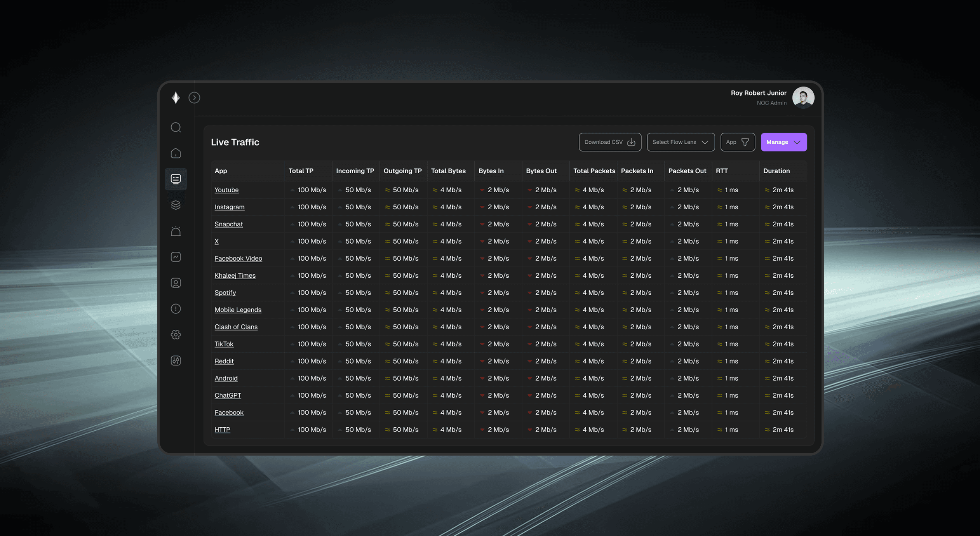The image size is (980, 536).
Task: Open the analytics chart icon in sidebar
Action: tap(176, 257)
